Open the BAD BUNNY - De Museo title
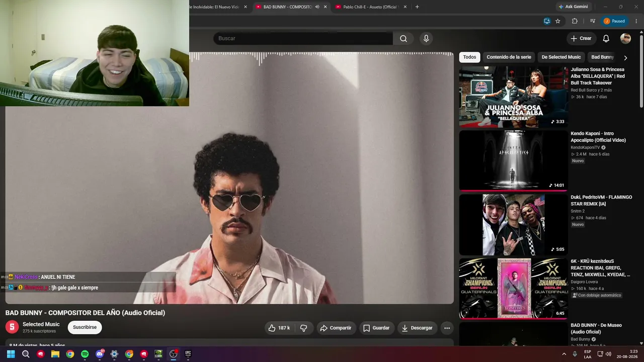This screenshot has height=362, width=644. (x=596, y=328)
